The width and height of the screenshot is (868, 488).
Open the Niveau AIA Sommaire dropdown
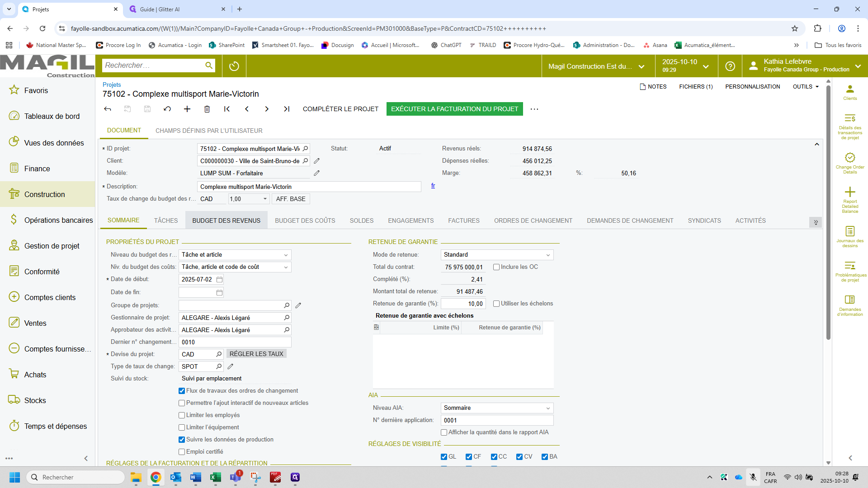tap(547, 408)
